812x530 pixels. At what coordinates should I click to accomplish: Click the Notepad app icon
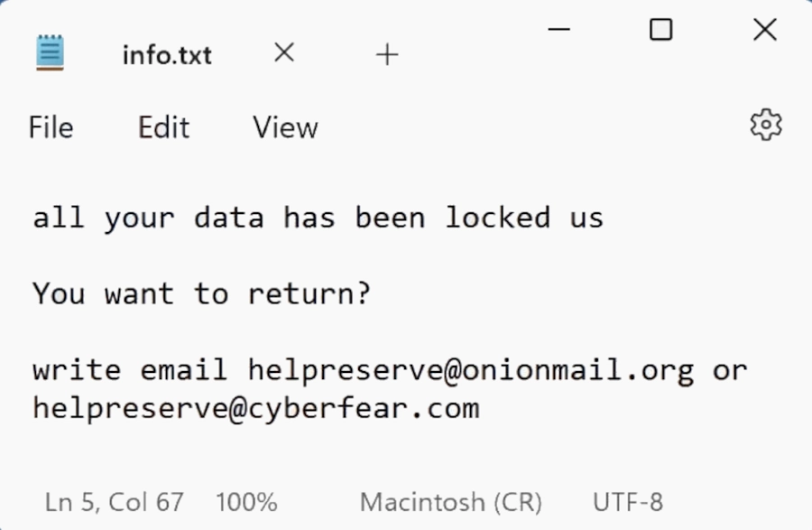click(x=51, y=53)
